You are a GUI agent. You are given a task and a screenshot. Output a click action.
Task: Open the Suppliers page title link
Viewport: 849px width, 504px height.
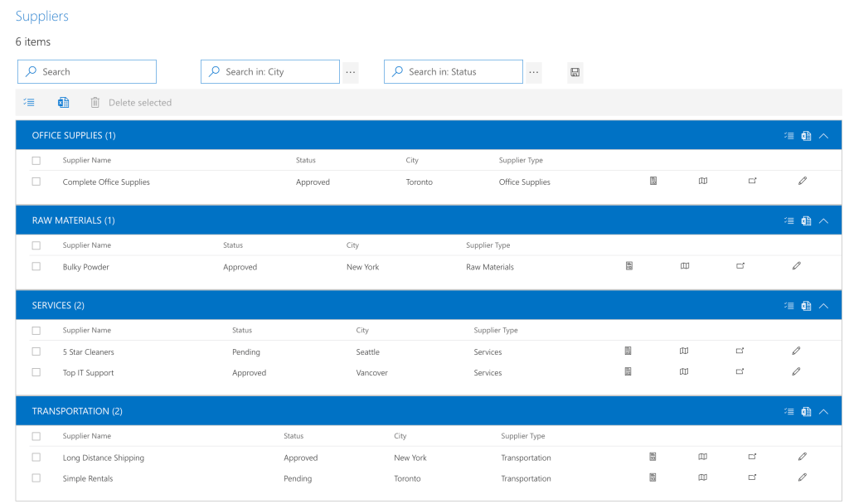tap(41, 16)
